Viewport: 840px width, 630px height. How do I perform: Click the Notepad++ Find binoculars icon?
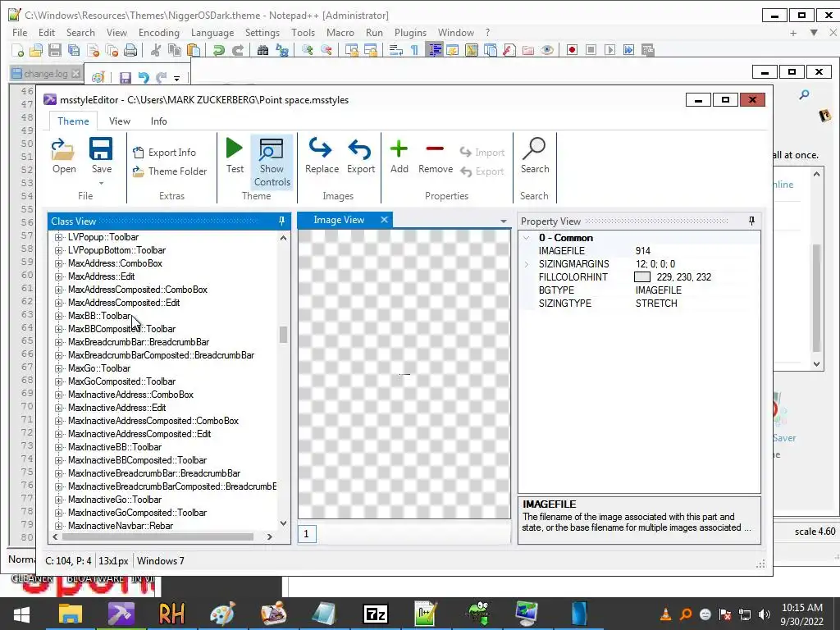point(262,50)
